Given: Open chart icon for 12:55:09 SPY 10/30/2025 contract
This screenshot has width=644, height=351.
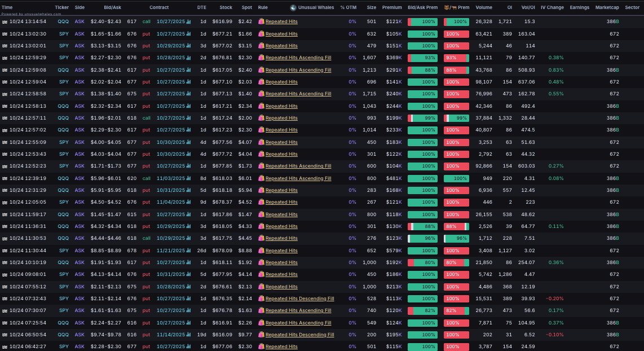Looking at the screenshot, I should 188,142.
